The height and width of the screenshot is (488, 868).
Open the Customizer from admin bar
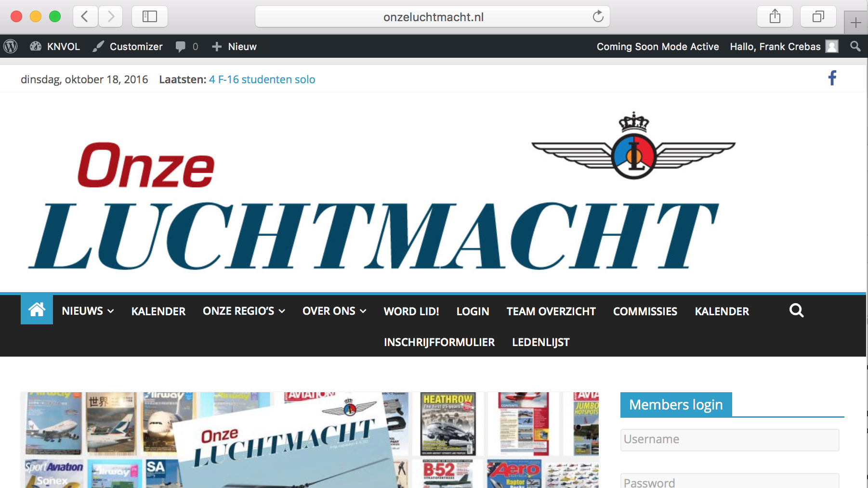click(128, 47)
